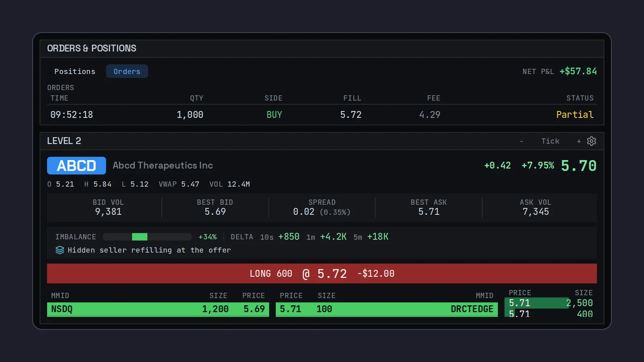Click the Bid Vol value 9,381
644x362 pixels.
click(108, 212)
